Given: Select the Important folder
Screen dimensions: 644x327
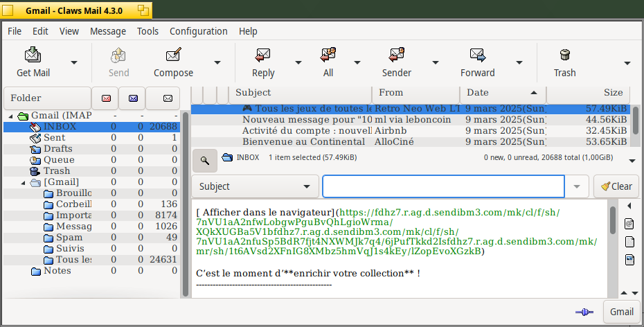Looking at the screenshot, I should pyautogui.click(x=91, y=215).
